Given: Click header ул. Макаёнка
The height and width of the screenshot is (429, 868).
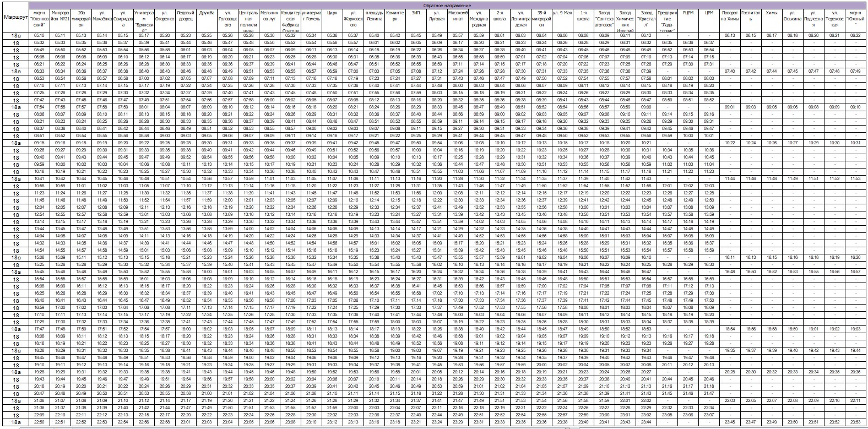Looking at the screenshot, I should click(x=102, y=20).
